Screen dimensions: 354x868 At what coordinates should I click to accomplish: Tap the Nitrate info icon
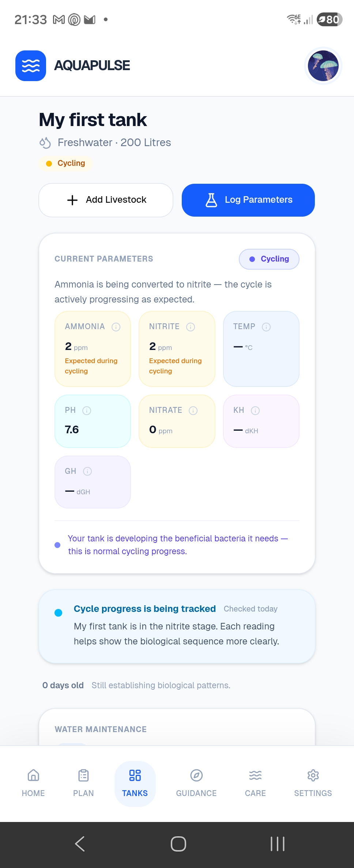click(x=193, y=411)
